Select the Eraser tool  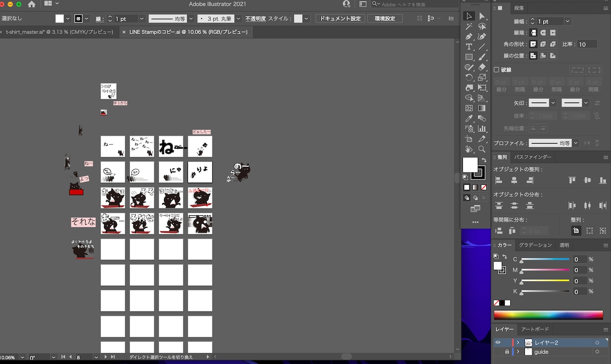[482, 67]
